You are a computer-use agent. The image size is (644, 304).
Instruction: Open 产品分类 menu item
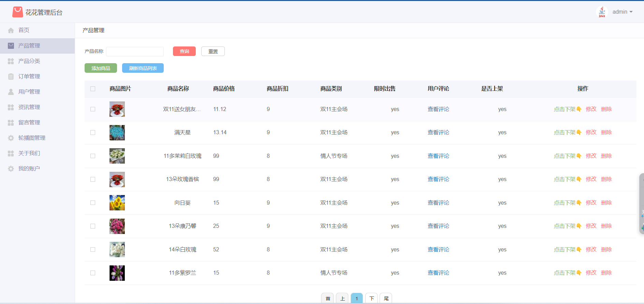click(37, 61)
